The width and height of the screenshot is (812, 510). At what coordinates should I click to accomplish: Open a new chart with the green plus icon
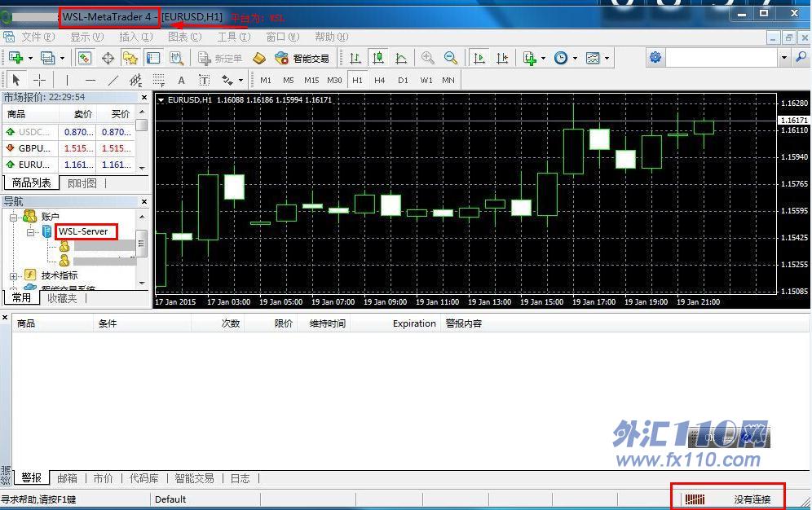tap(15, 58)
